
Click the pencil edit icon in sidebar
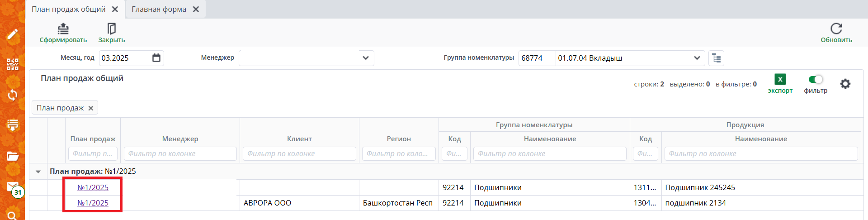click(12, 34)
